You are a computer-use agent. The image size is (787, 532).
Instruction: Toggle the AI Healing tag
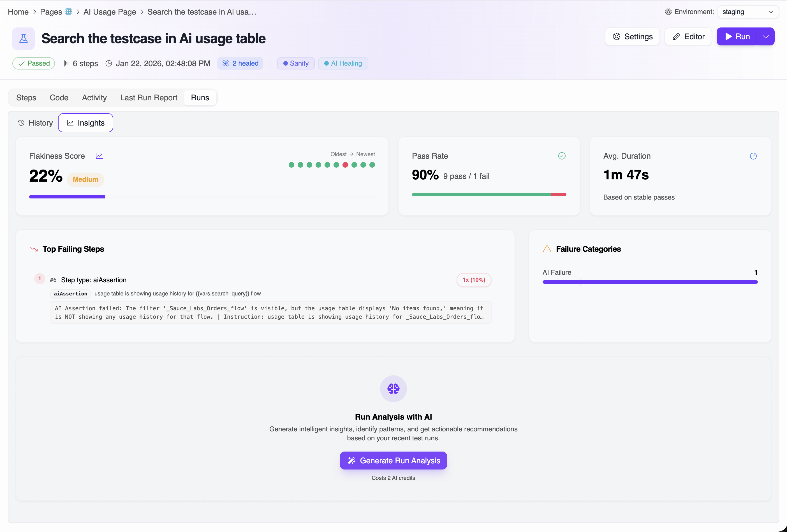(x=343, y=63)
